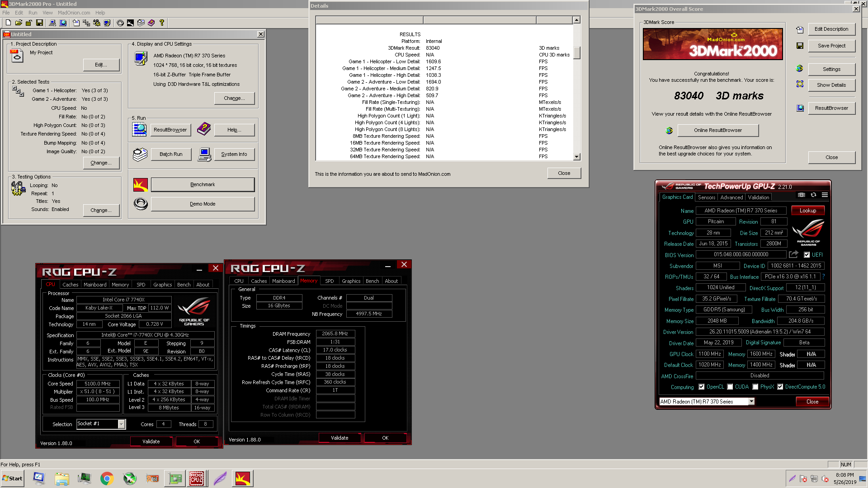Open Chrome from the taskbar
Image resolution: width=868 pixels, height=488 pixels.
tap(107, 479)
